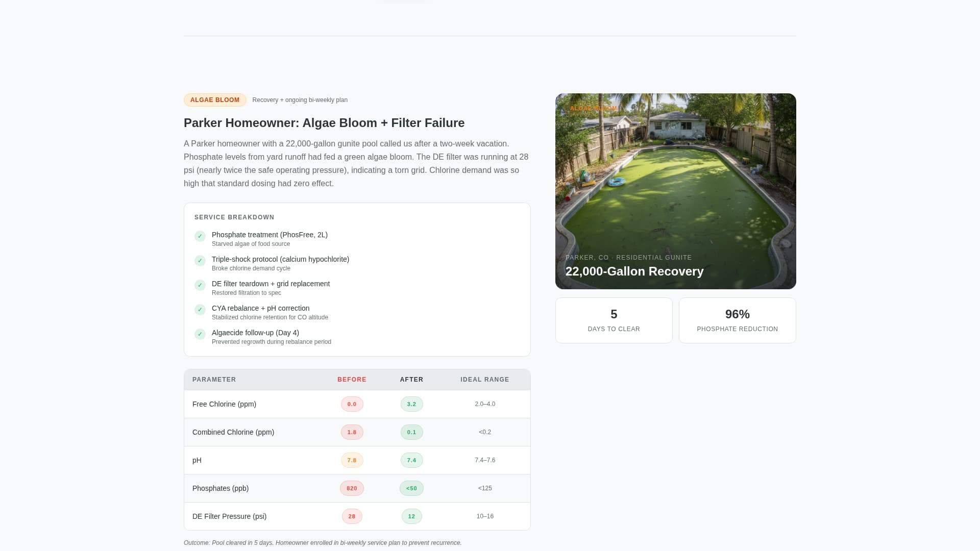Viewport: 980px width, 551px height.
Task: Click the Phosphates (ppb) row label
Action: (220, 488)
